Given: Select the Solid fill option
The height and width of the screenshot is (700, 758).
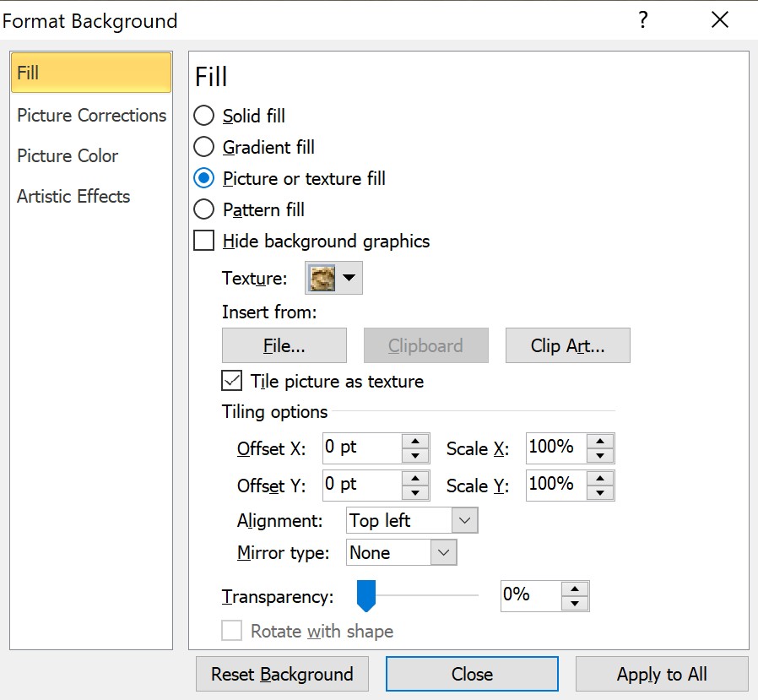Looking at the screenshot, I should pos(204,116).
